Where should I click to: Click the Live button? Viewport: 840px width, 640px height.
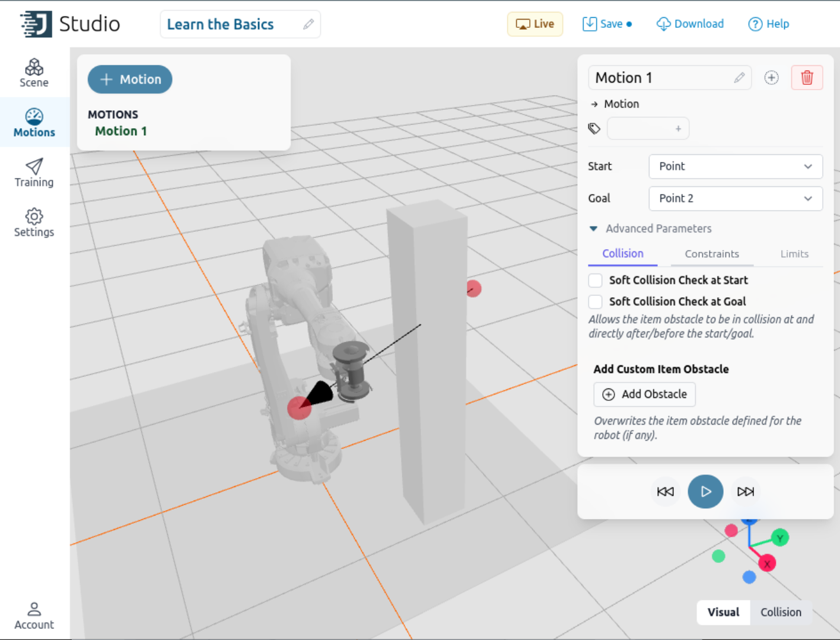(x=535, y=24)
